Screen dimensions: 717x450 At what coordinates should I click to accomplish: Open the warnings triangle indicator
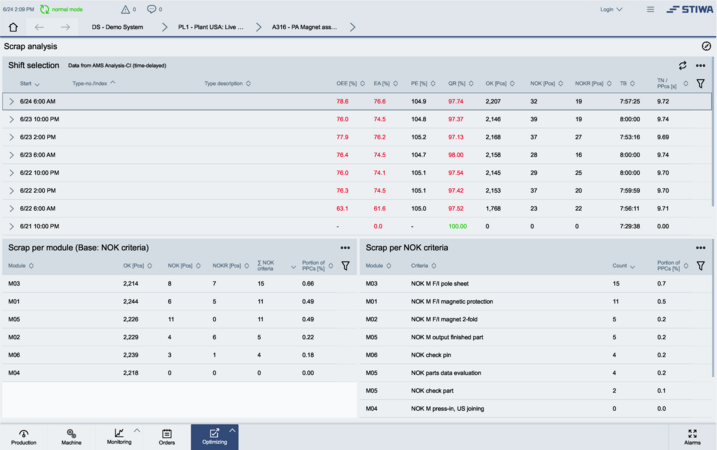[125, 9]
